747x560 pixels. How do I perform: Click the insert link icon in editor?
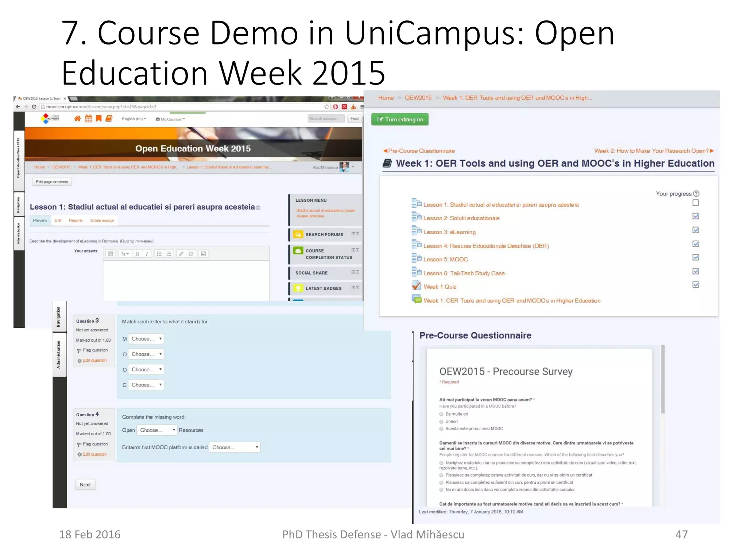point(181,254)
